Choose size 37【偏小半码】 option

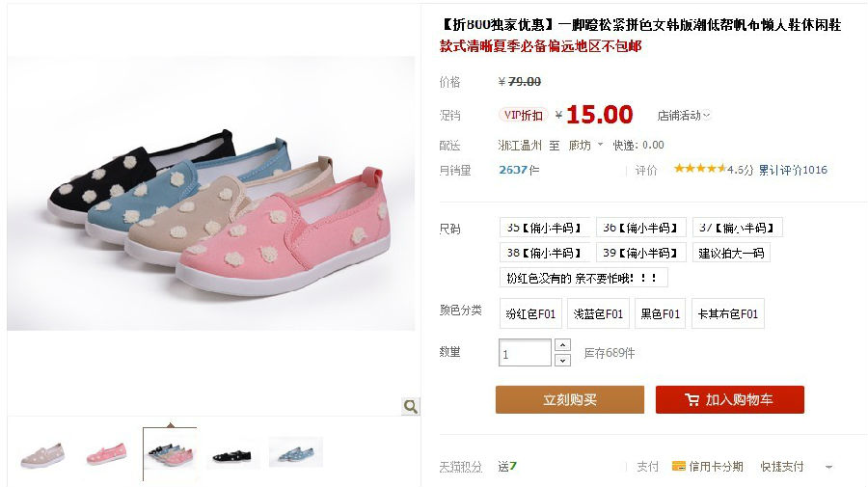(738, 228)
